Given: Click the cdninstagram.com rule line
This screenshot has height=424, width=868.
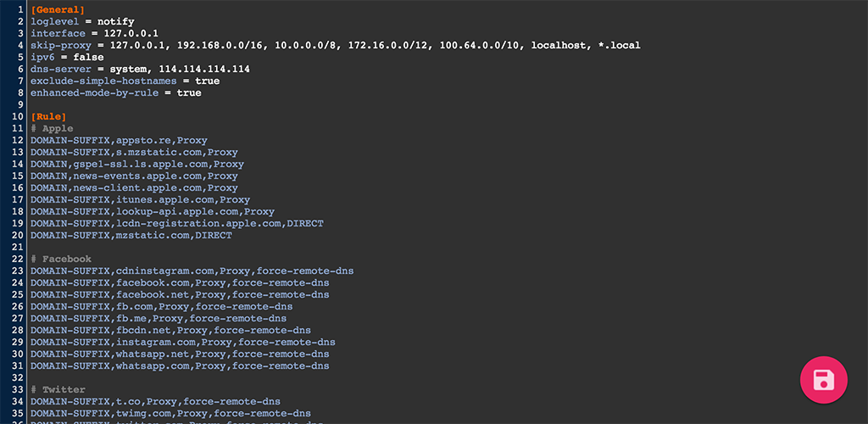Looking at the screenshot, I should click(x=192, y=271).
